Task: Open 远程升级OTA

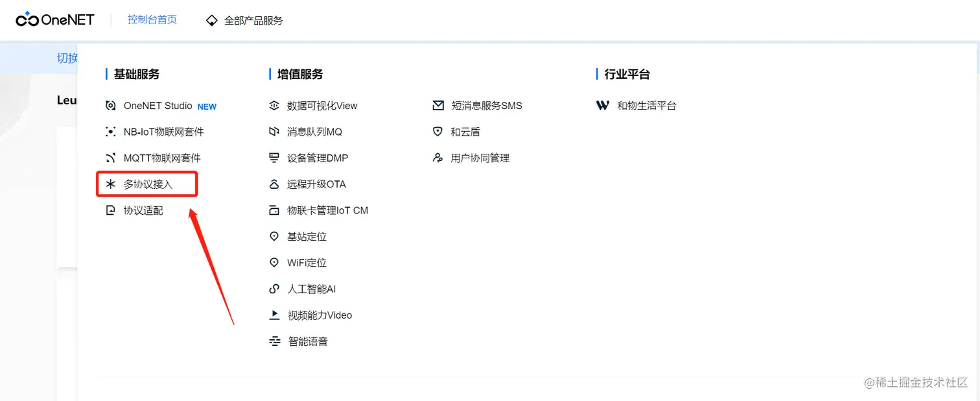Action: pyautogui.click(x=316, y=184)
